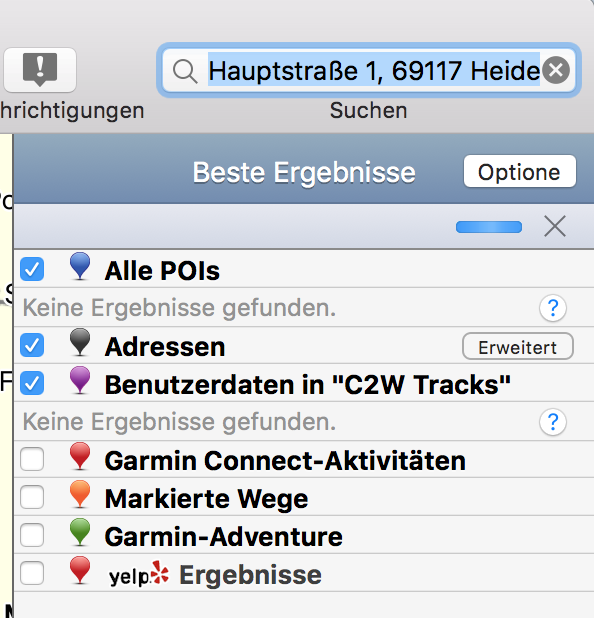Clear the search field text
Screen dimensions: 594x618
click(556, 70)
